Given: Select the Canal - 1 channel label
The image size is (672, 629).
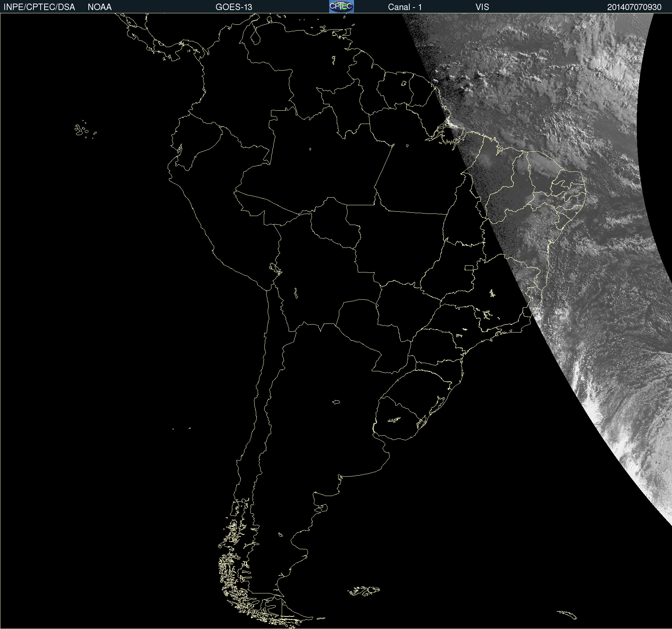Looking at the screenshot, I should [x=405, y=7].
